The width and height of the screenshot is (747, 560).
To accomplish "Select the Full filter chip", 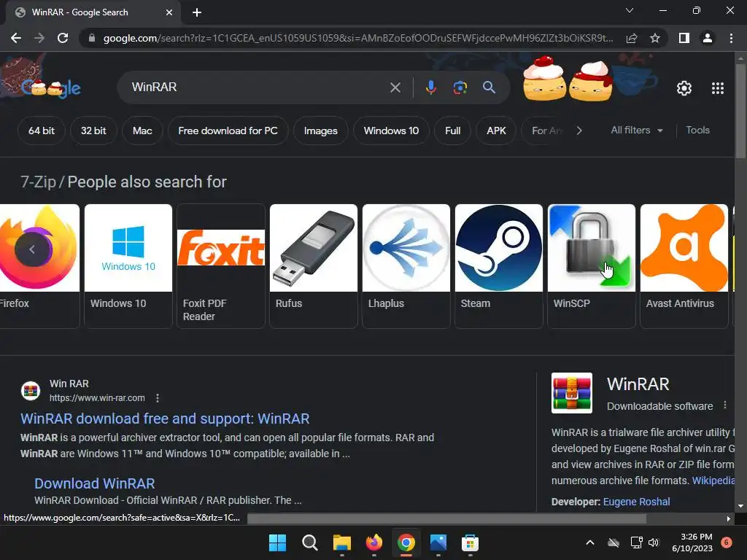I will pos(452,131).
